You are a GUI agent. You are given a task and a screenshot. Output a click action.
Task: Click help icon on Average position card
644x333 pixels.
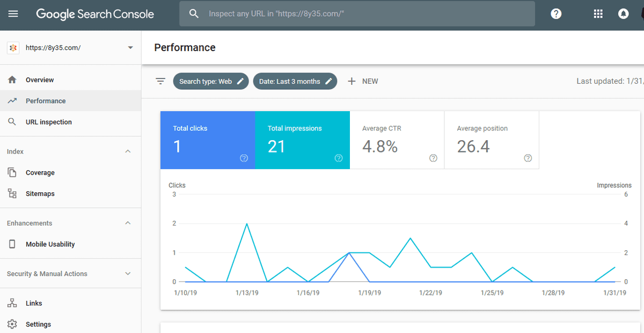pyautogui.click(x=528, y=158)
